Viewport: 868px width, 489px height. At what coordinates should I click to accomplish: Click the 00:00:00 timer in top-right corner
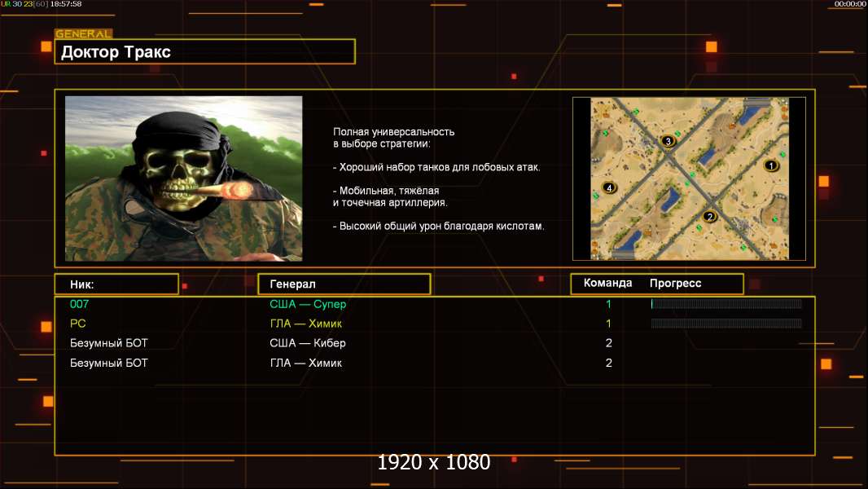pos(850,4)
